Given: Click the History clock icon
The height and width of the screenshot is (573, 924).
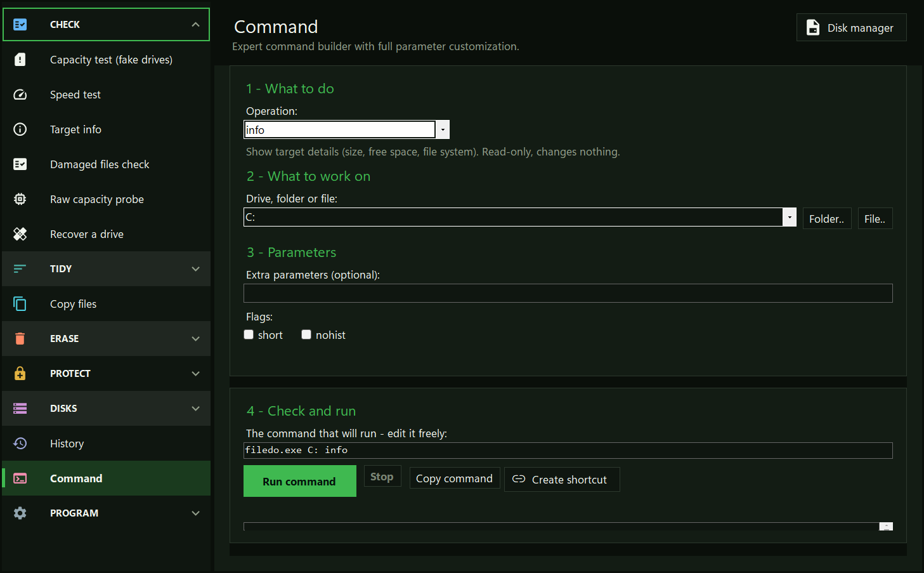Looking at the screenshot, I should click(20, 444).
